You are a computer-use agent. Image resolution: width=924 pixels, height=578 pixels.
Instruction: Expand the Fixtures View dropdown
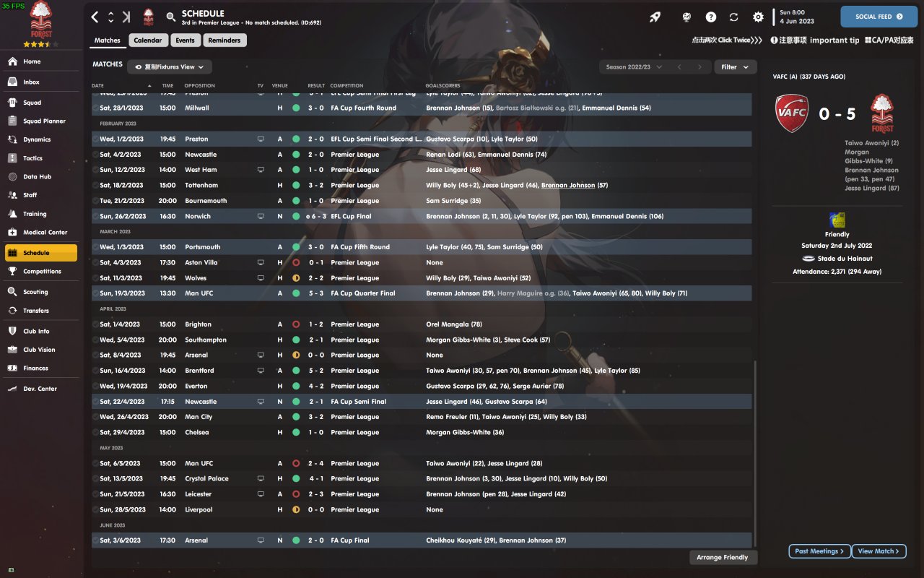pyautogui.click(x=170, y=67)
